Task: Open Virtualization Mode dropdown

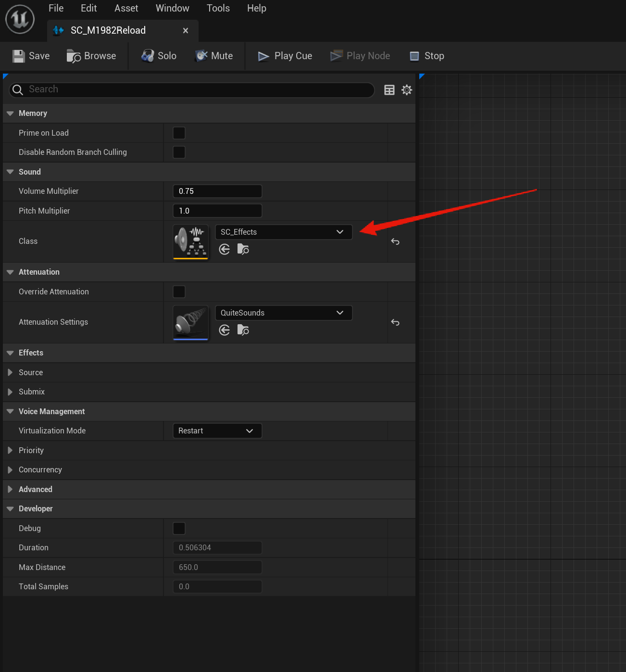Action: pyautogui.click(x=217, y=431)
